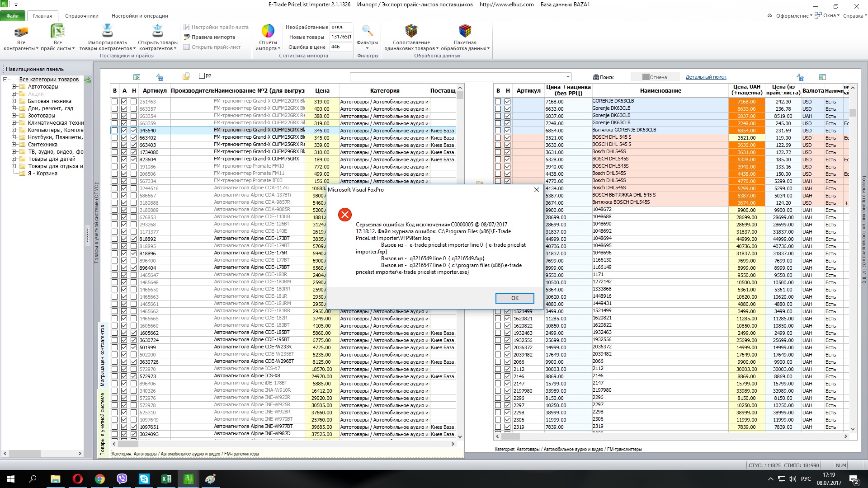Expand Товары для детей tree node

pos(14,159)
